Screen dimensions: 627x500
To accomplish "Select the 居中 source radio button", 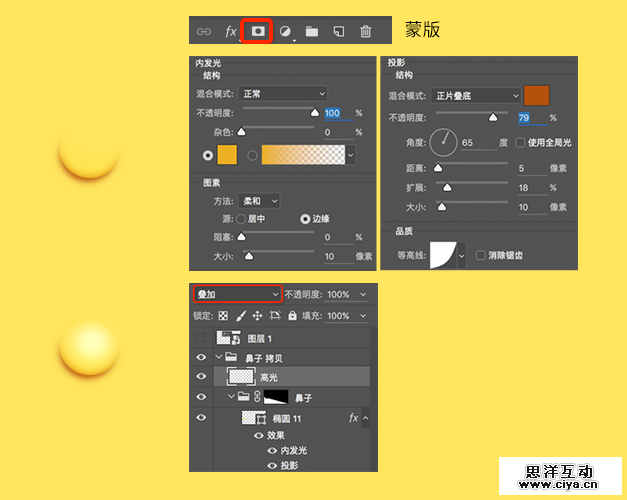I will [240, 218].
